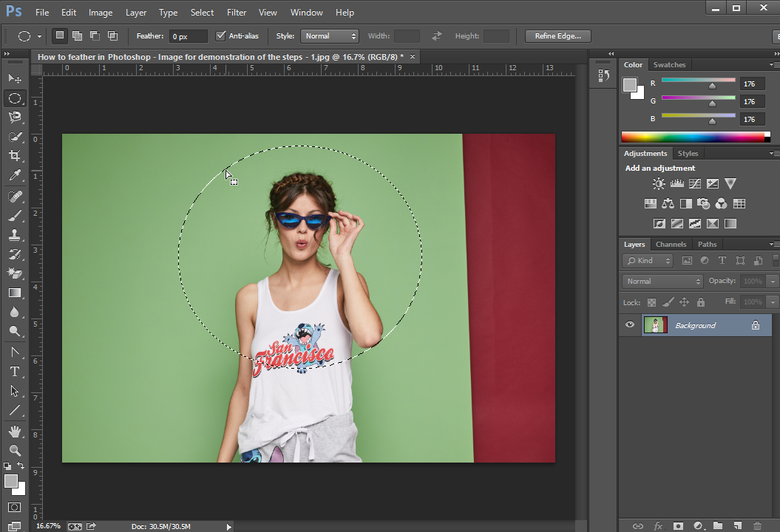The image size is (780, 532).
Task: Hide the Background layer
Action: (x=630, y=324)
